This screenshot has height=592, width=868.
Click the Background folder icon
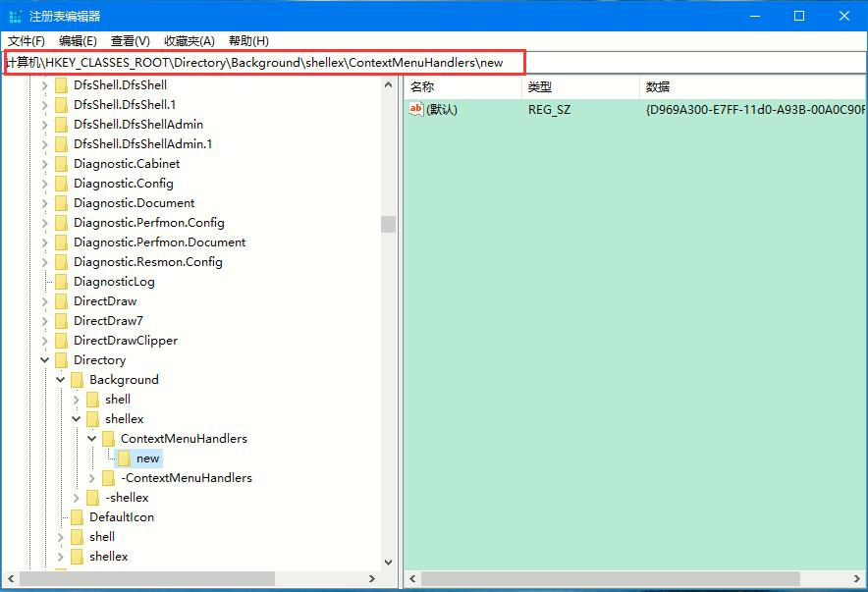tap(80, 379)
